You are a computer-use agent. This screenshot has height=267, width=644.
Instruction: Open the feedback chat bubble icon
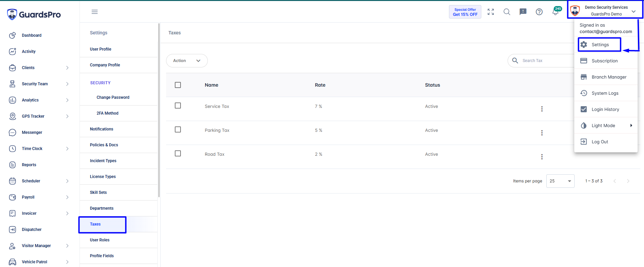523,12
